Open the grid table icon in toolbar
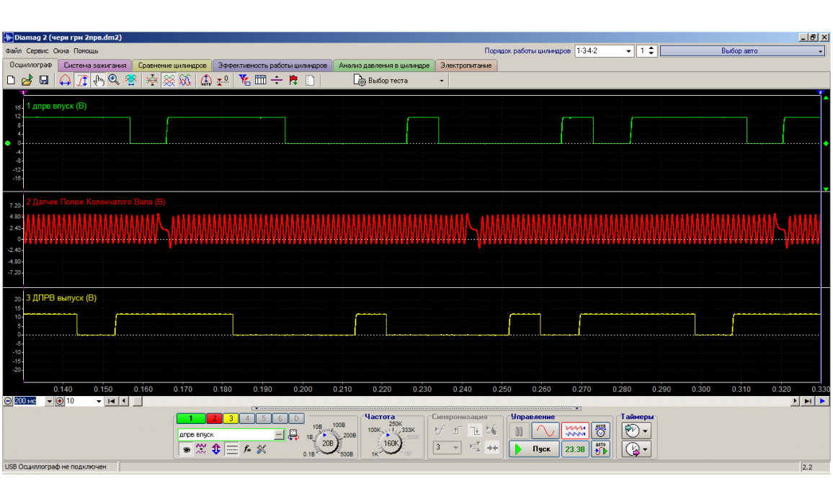This screenshot has width=833, height=504. (x=260, y=80)
